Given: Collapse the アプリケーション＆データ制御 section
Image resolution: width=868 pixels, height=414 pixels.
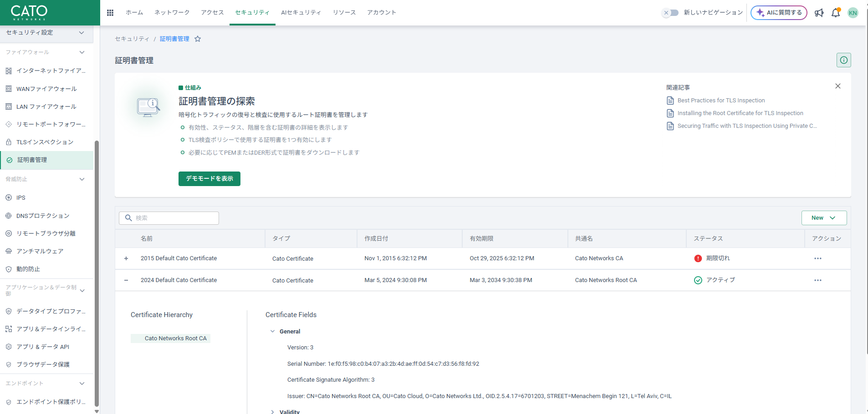Looking at the screenshot, I should coord(82,290).
